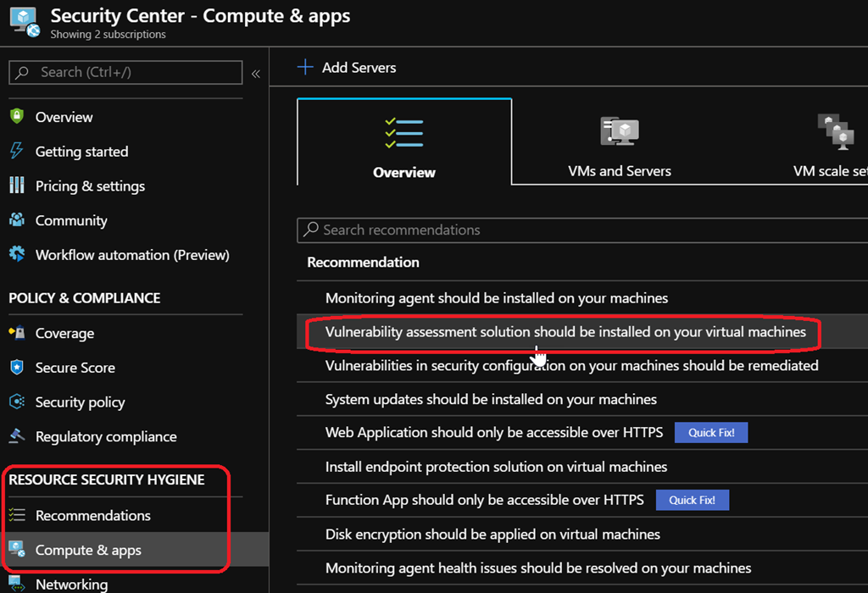Open the VM scale sets tab
Viewport: 868px width, 593px height.
[831, 144]
